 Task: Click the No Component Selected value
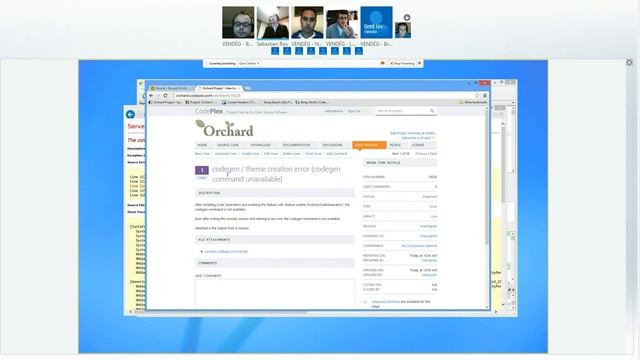click(x=419, y=246)
